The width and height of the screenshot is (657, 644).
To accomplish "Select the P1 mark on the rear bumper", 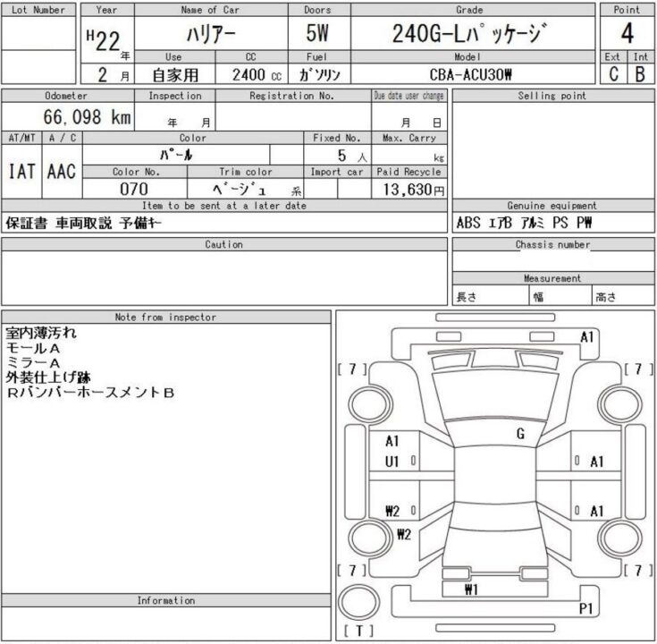I will click(x=585, y=608).
